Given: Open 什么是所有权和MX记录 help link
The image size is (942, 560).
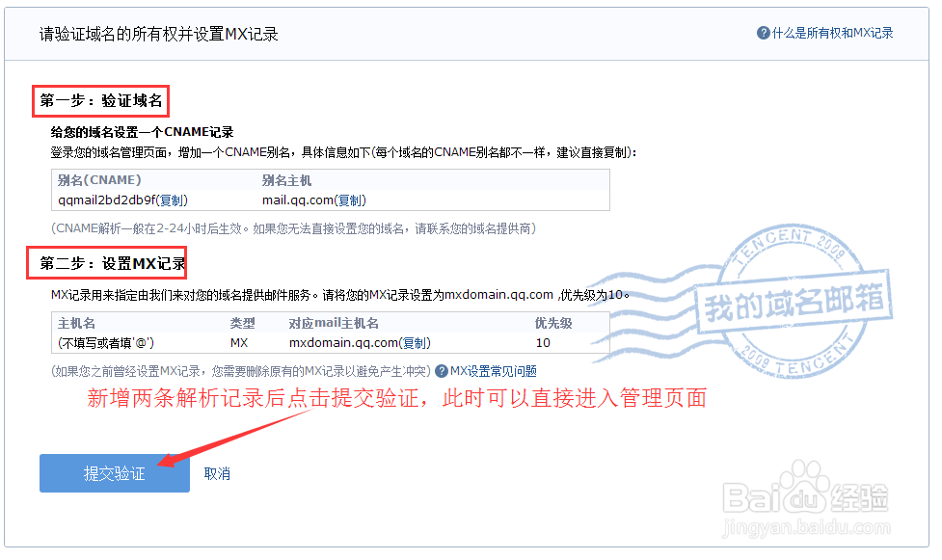Looking at the screenshot, I should [x=832, y=33].
